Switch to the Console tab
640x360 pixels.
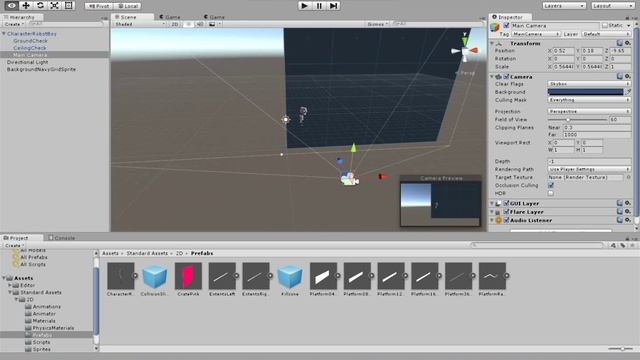[62, 238]
